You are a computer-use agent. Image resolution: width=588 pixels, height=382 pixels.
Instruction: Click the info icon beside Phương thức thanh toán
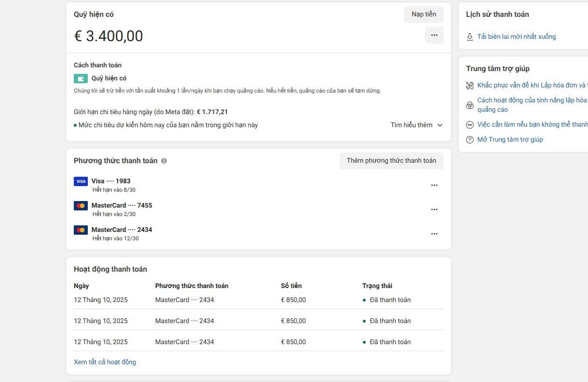tap(164, 161)
